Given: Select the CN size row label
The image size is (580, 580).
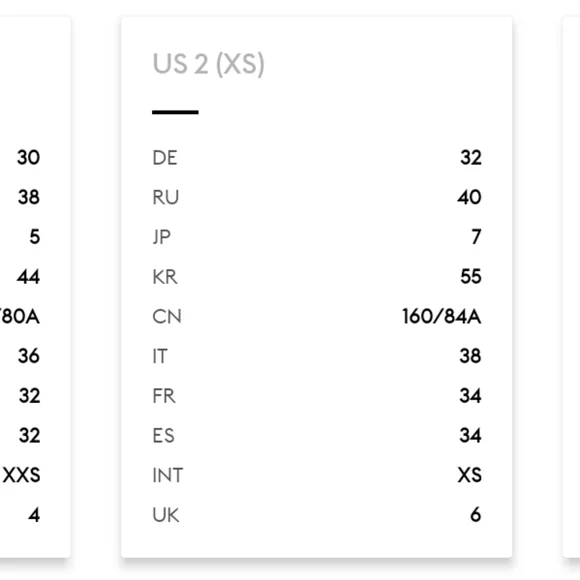Looking at the screenshot, I should (x=167, y=317).
